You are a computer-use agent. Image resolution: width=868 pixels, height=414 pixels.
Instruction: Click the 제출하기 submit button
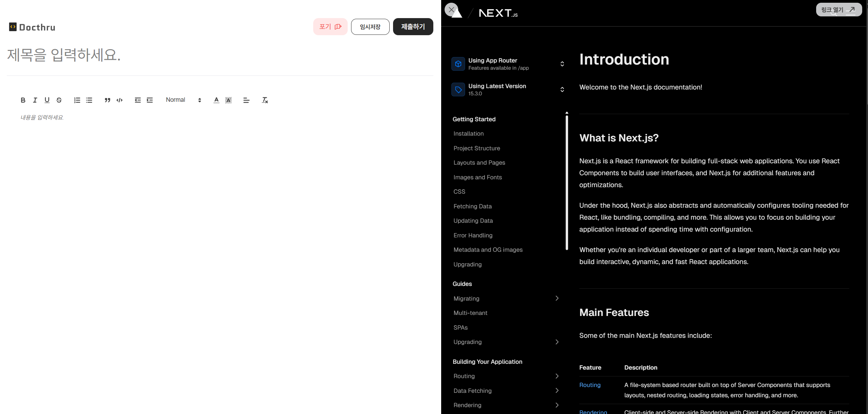(x=413, y=27)
